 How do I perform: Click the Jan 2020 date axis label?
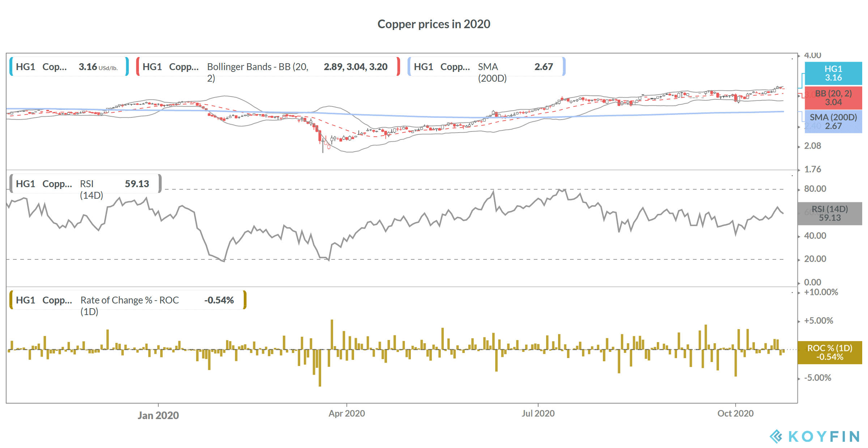tap(158, 415)
